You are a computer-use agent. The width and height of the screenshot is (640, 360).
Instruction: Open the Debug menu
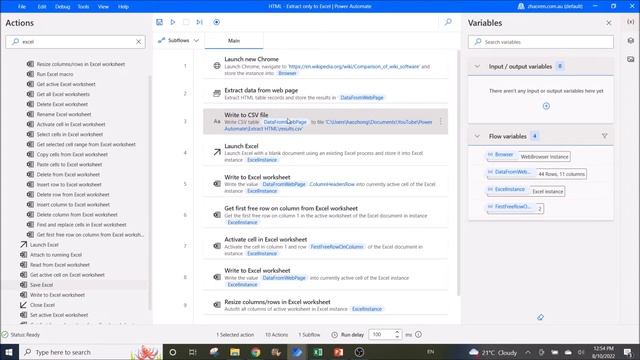(62, 7)
